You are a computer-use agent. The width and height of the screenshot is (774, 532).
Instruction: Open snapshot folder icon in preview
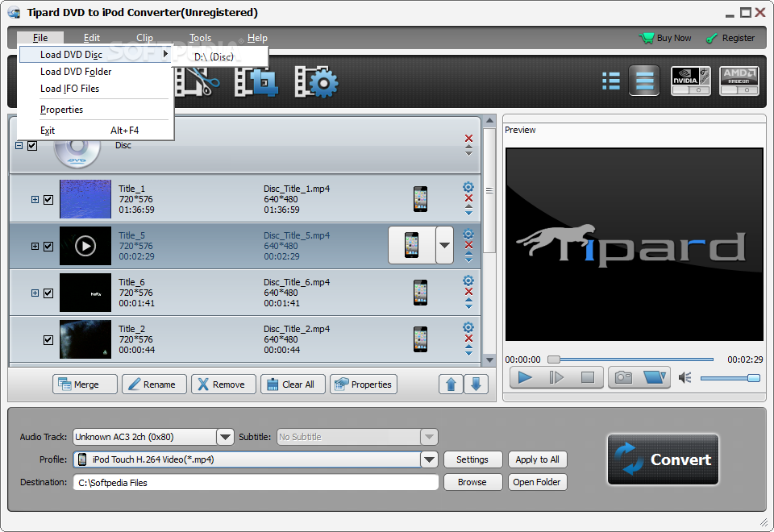click(x=655, y=378)
